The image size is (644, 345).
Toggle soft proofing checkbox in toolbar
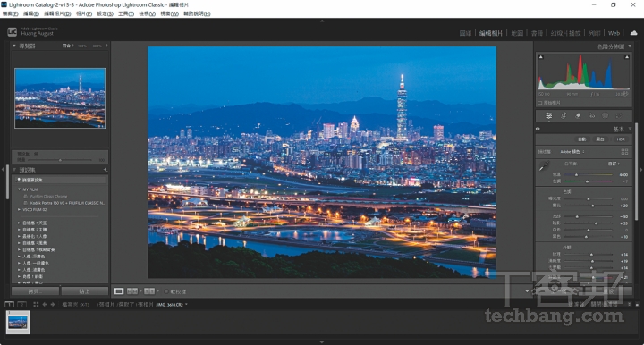[x=166, y=291]
